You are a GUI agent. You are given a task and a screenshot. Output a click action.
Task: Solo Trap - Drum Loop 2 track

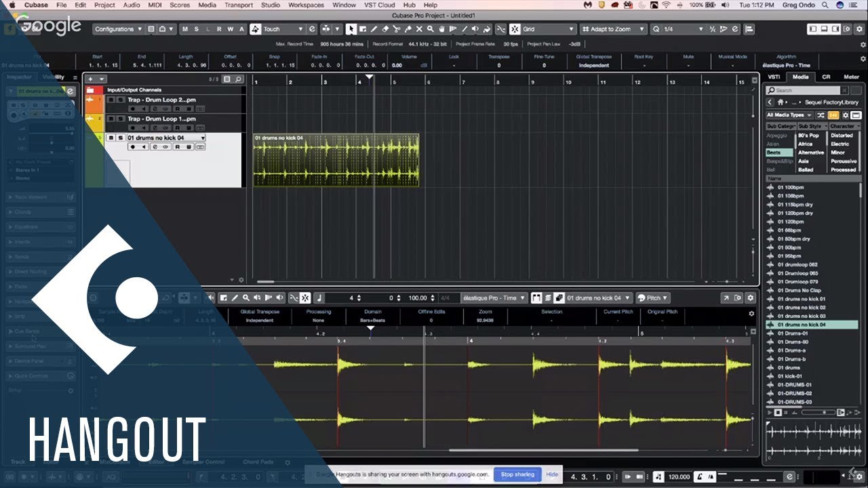120,100
